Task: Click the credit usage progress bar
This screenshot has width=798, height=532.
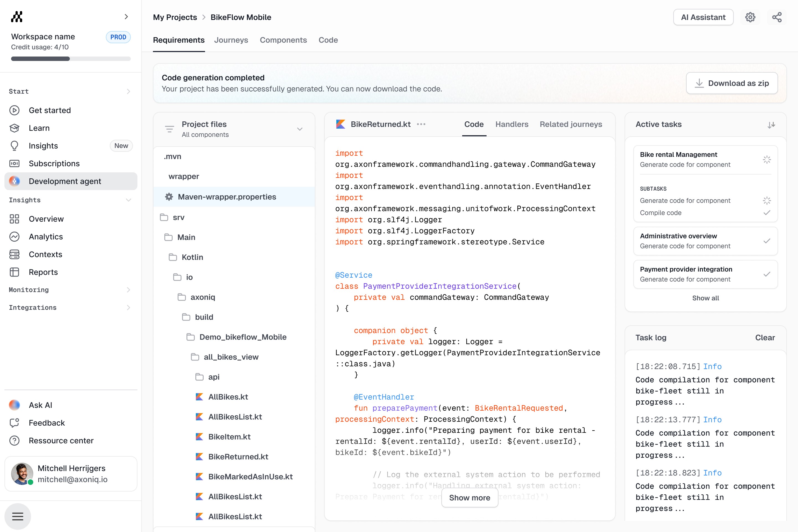Action: point(71,59)
